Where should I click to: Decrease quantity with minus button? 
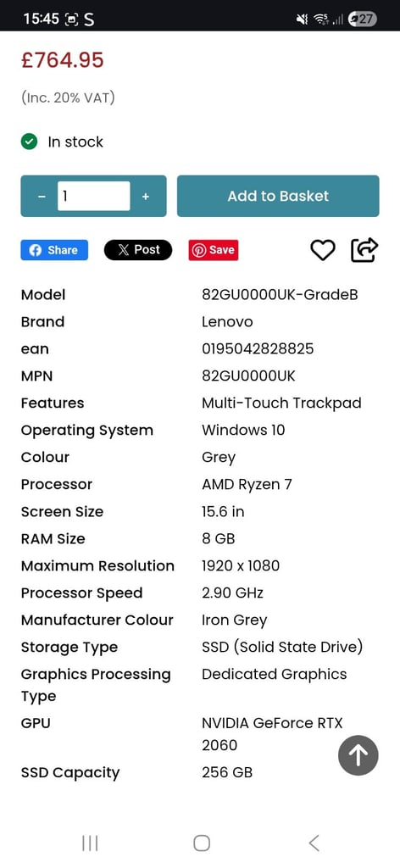(42, 197)
